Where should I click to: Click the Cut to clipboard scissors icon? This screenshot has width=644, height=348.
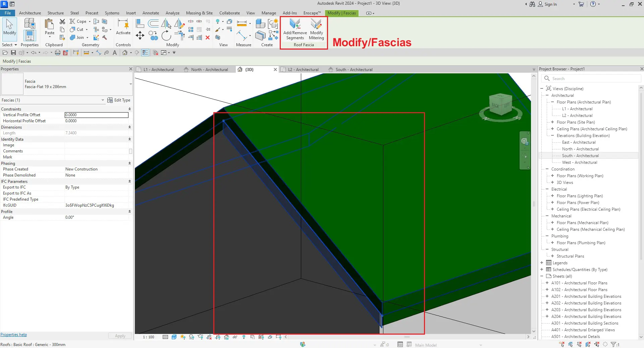[62, 21]
